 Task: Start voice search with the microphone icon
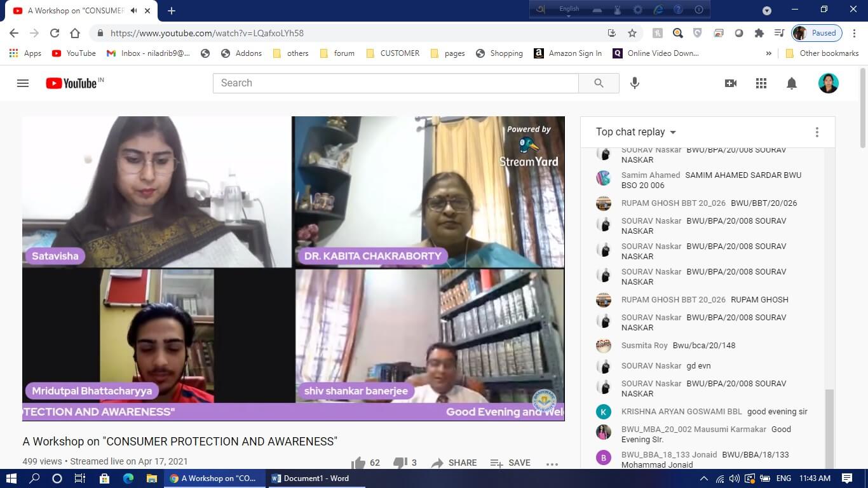pos(634,83)
